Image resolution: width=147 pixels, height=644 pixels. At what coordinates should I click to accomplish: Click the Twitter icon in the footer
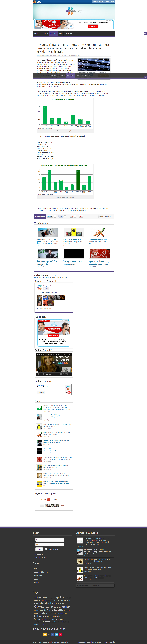click(x=57, y=634)
